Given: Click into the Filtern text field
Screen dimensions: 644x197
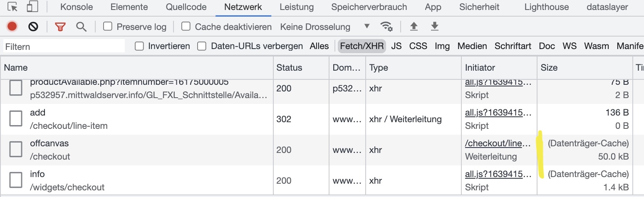Looking at the screenshot, I should [x=64, y=46].
